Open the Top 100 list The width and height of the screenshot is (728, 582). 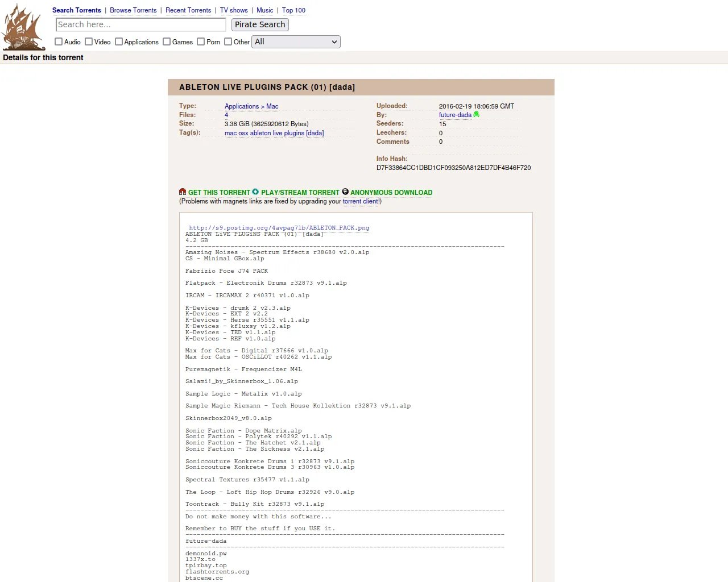point(293,10)
